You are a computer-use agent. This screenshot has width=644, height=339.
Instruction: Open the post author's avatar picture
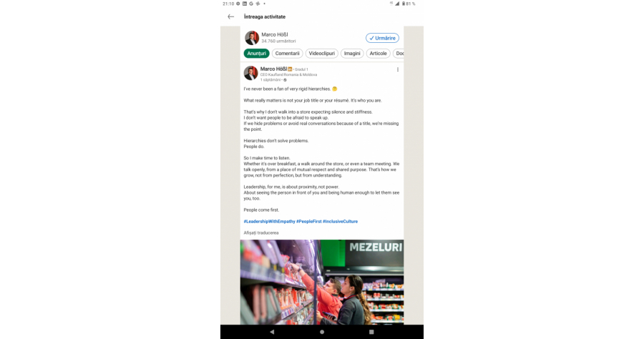coord(250,74)
